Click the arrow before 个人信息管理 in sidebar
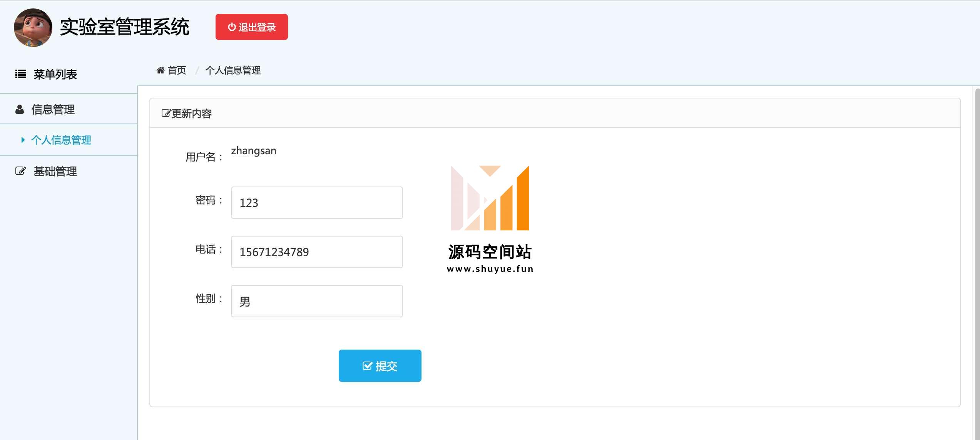Screen dimensions: 980x440 pyautogui.click(x=23, y=140)
